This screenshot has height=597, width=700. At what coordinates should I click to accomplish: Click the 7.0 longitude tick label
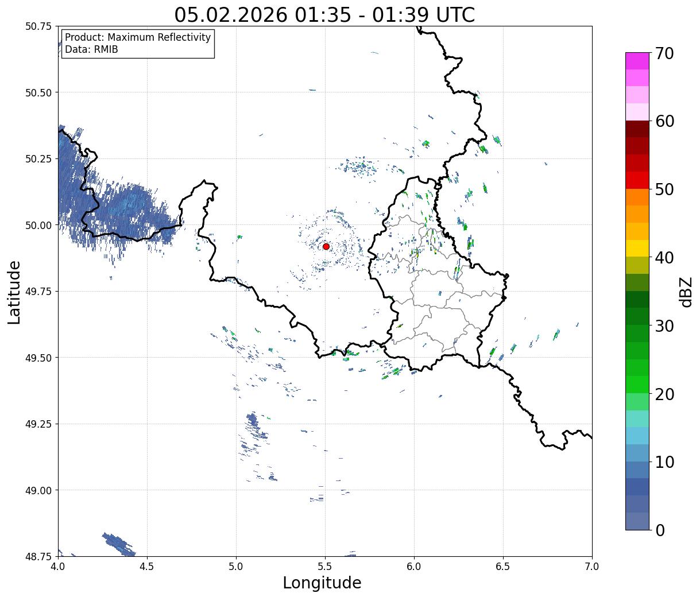pos(592,566)
